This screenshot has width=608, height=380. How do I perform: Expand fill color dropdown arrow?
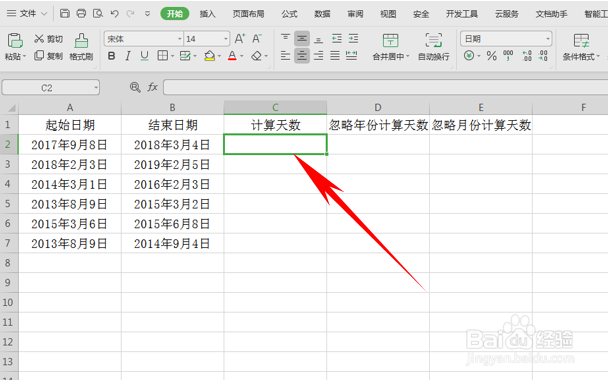(x=219, y=57)
